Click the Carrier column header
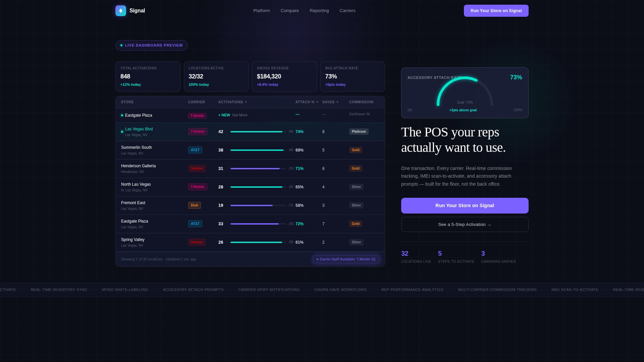Viewport: 644px width, 362px height. tap(196, 102)
